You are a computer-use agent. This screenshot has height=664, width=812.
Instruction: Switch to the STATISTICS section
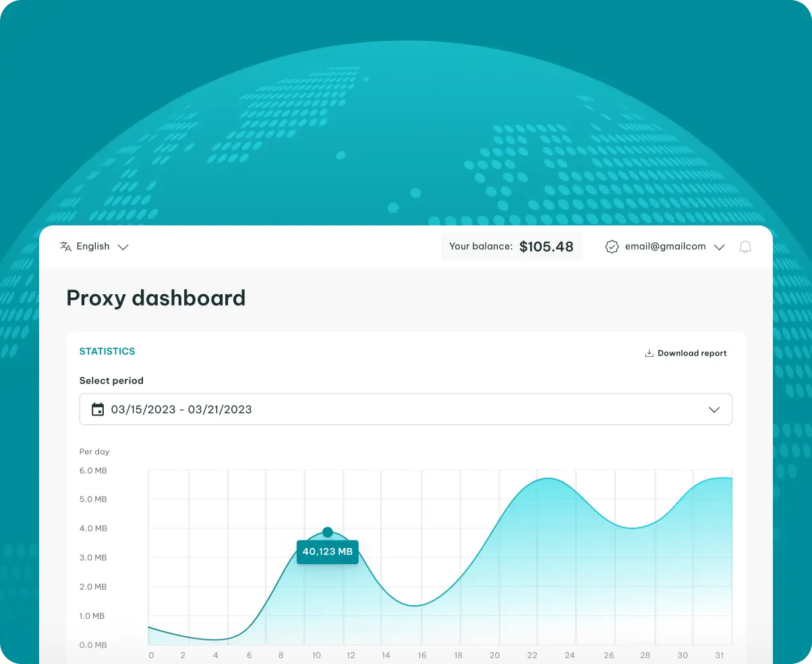click(107, 351)
